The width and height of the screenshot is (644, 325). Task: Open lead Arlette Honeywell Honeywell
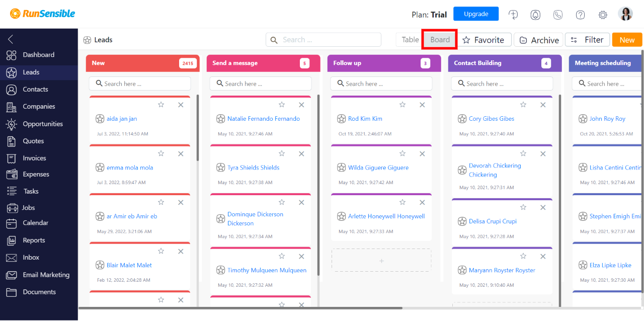(x=386, y=216)
